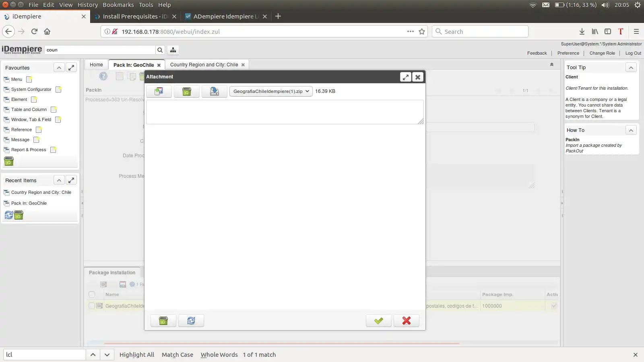Open the Wi-Fi network indicator
644x362 pixels.
coord(533,5)
